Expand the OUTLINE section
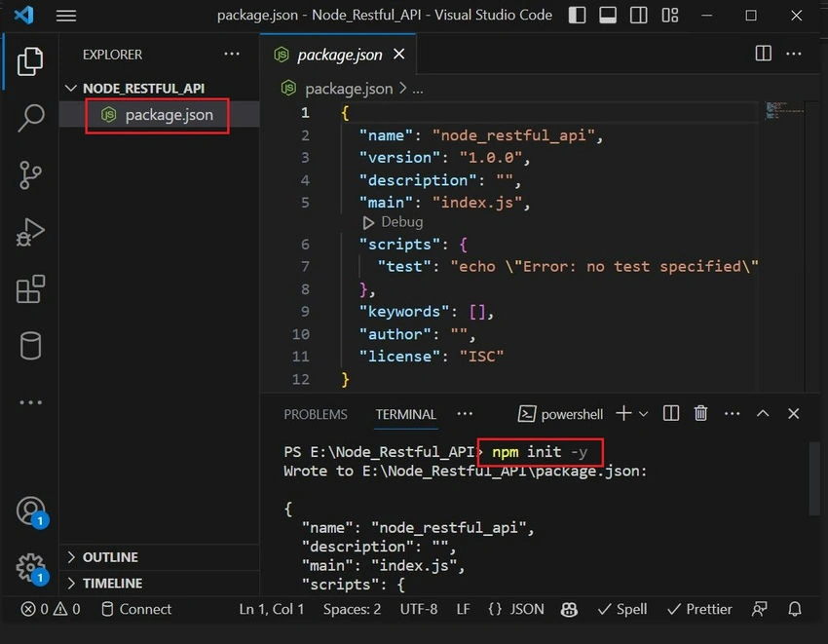This screenshot has width=828, height=644. coord(110,557)
